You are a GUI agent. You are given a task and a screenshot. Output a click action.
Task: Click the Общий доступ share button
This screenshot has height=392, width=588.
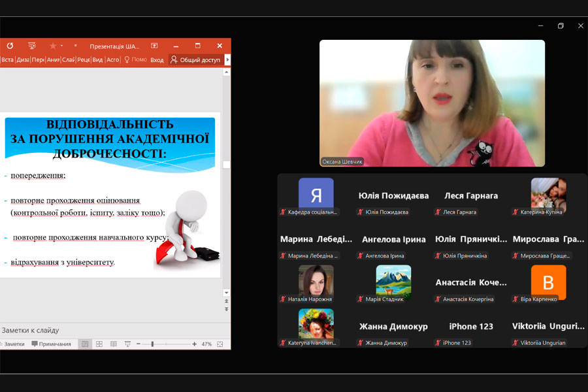[195, 59]
